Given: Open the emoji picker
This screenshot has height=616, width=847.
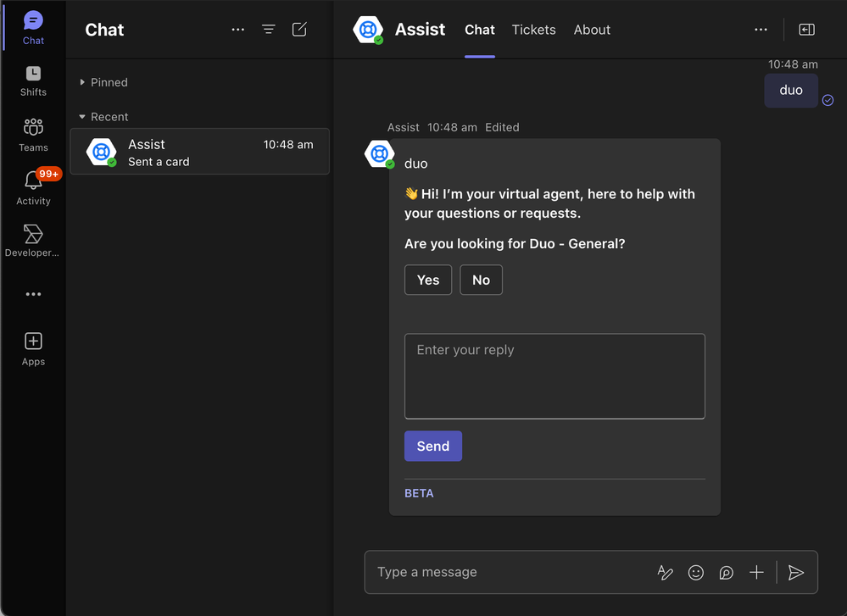Looking at the screenshot, I should [696, 572].
